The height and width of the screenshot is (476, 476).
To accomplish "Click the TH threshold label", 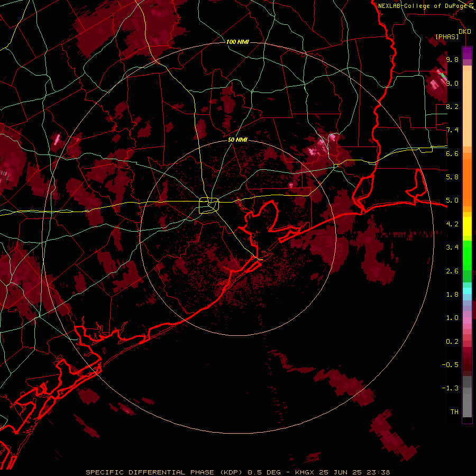I will [x=454, y=412].
